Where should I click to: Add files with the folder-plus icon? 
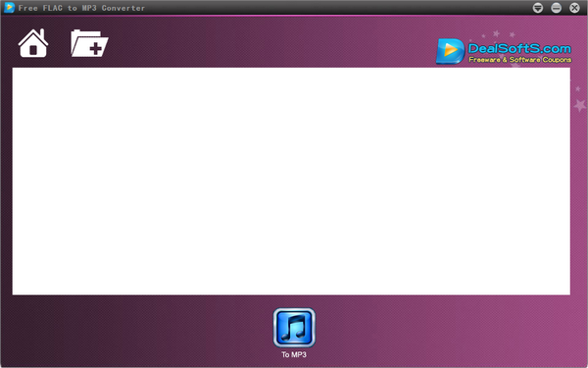pyautogui.click(x=89, y=43)
